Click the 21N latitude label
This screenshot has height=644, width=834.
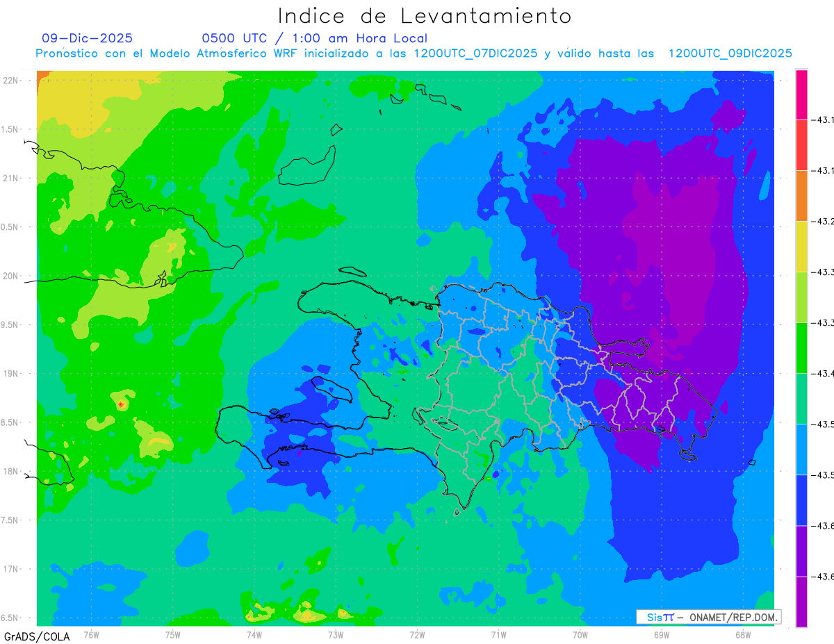11,178
